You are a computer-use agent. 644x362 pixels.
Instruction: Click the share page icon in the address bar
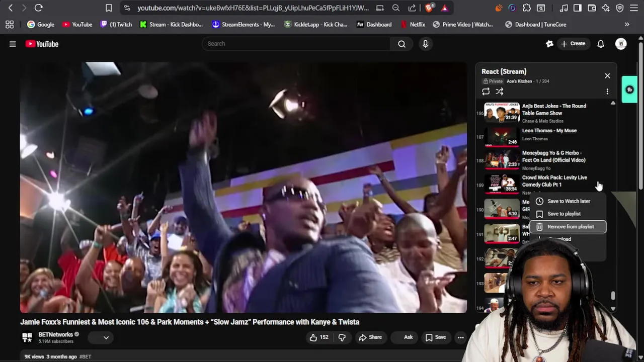click(412, 8)
